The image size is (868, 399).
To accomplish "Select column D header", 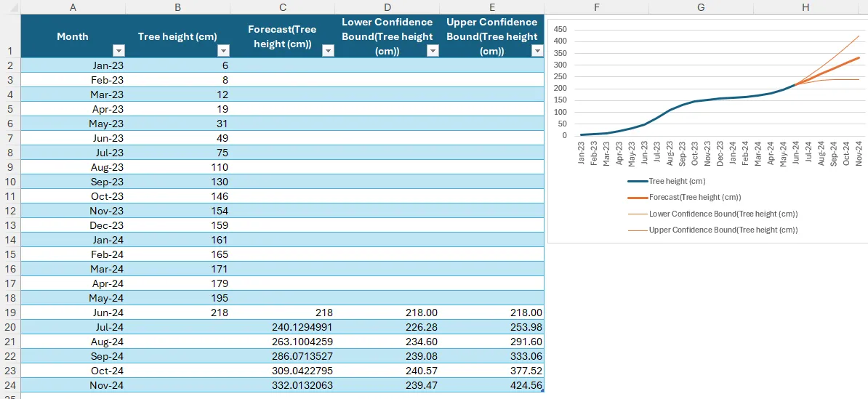I will (387, 7).
